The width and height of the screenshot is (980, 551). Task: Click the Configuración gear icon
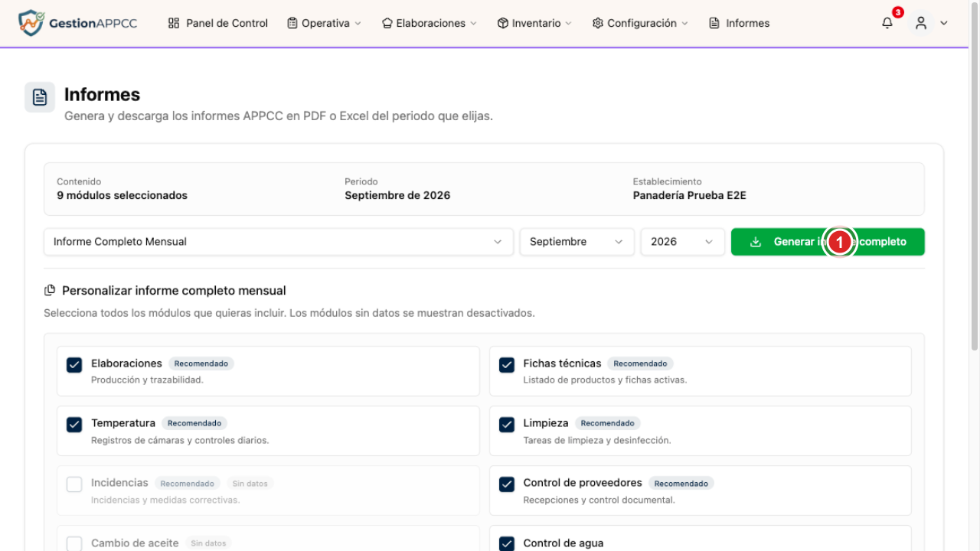598,23
